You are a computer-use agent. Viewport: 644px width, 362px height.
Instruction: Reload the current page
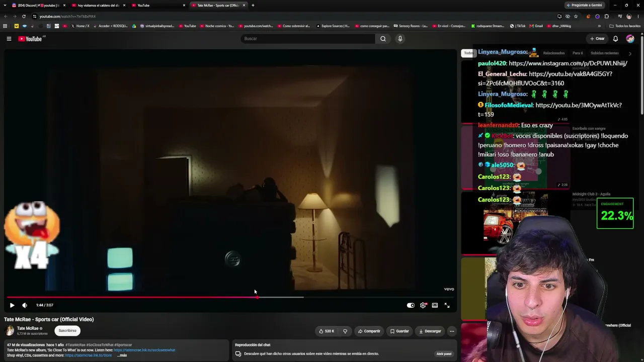pos(24,16)
